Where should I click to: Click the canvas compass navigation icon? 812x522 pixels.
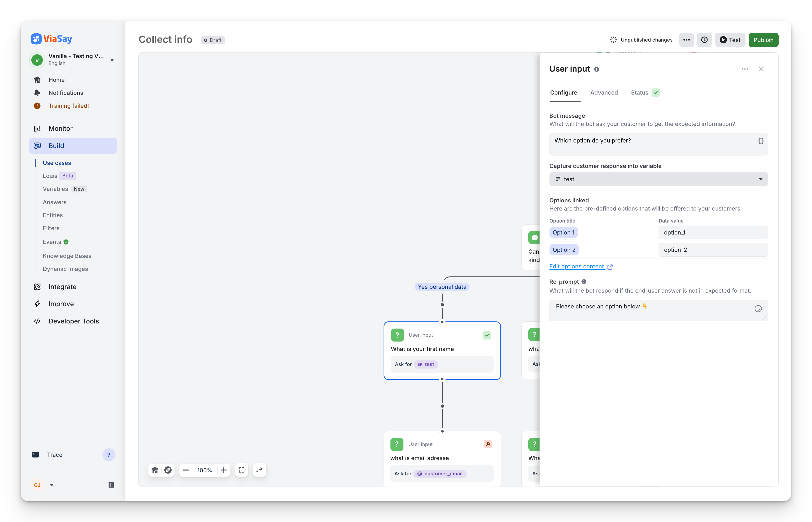click(x=168, y=470)
